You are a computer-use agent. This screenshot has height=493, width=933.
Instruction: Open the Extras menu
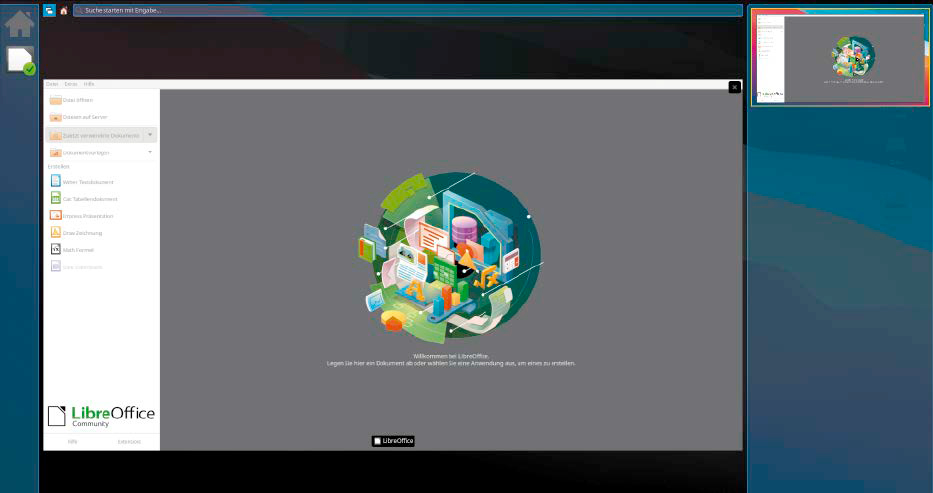71,84
